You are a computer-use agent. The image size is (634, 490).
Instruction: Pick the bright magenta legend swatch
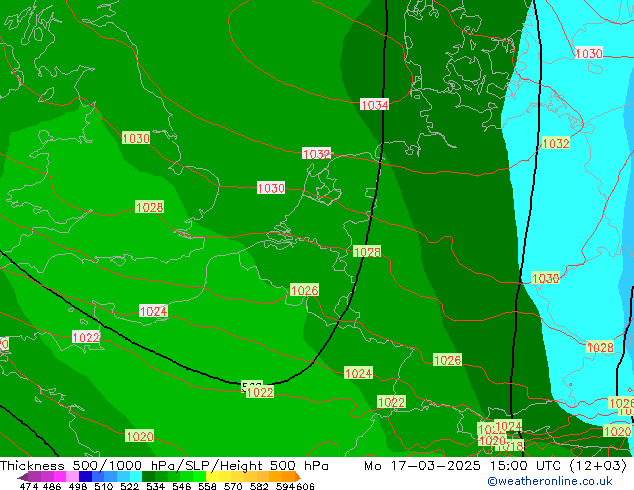[59, 476]
